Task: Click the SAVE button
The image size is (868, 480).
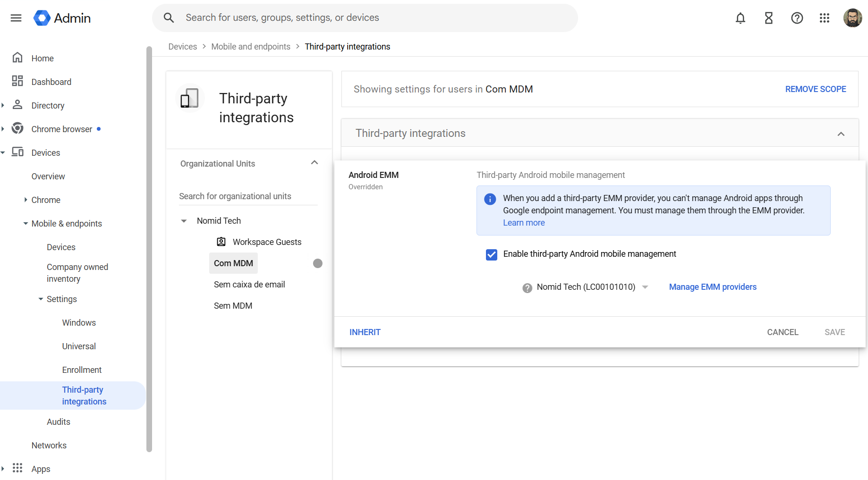Action: pyautogui.click(x=835, y=332)
